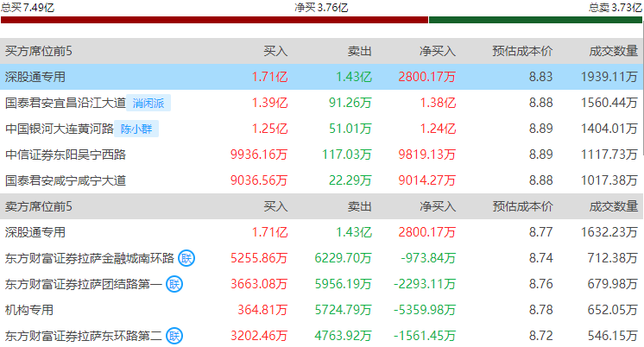Click buy amount 364.81万
This screenshot has height=347, width=644.
[262, 310]
